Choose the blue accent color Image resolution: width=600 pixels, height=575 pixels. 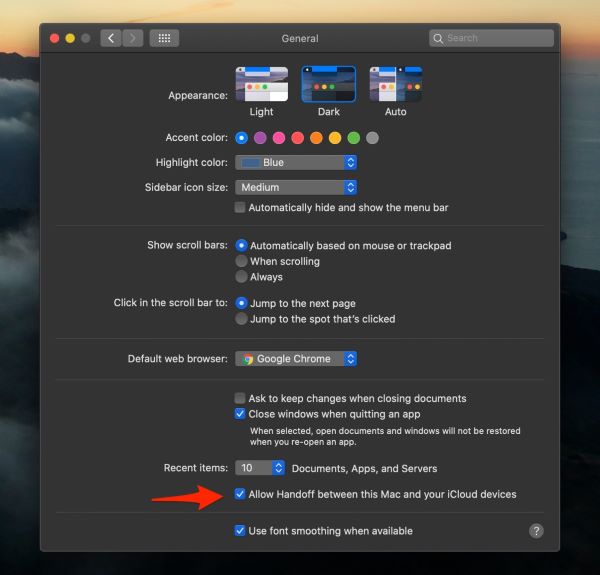point(241,138)
